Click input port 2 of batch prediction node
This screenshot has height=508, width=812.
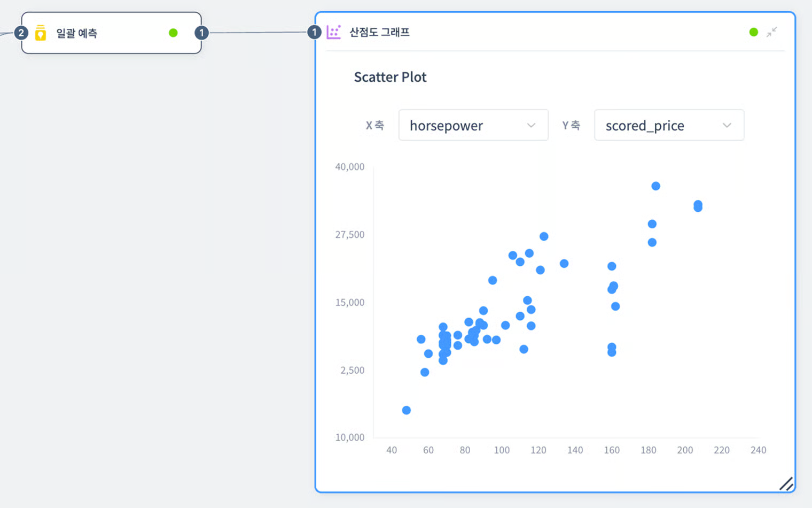pos(21,33)
